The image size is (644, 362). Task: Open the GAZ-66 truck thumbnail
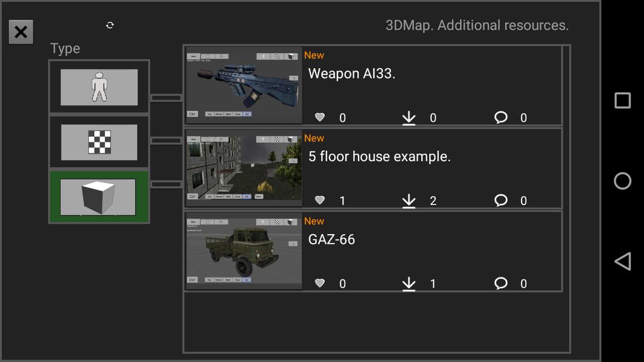244,251
